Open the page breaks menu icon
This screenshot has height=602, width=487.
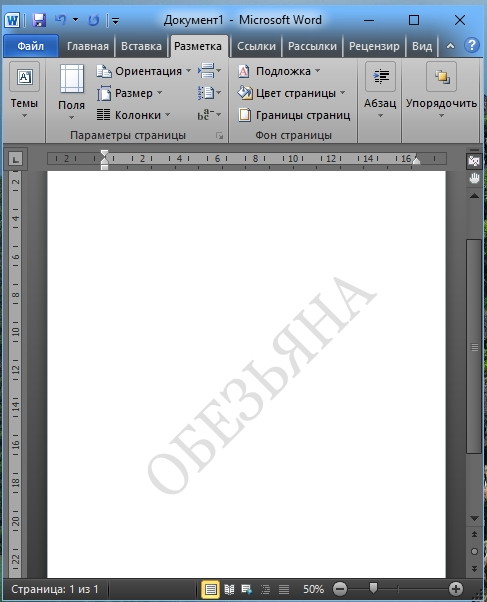click(209, 71)
